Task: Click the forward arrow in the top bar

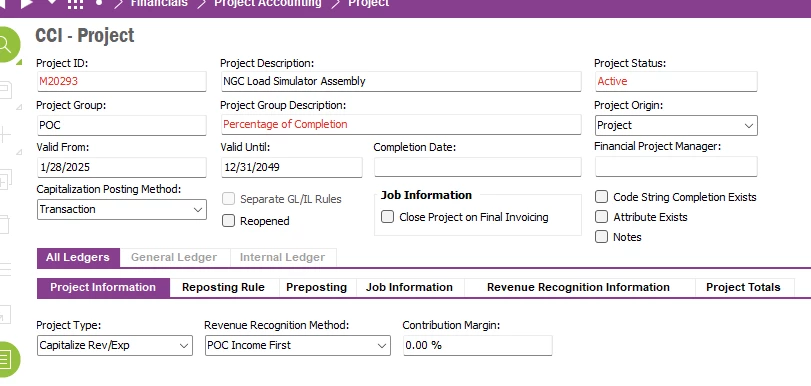Action: pyautogui.click(x=26, y=4)
